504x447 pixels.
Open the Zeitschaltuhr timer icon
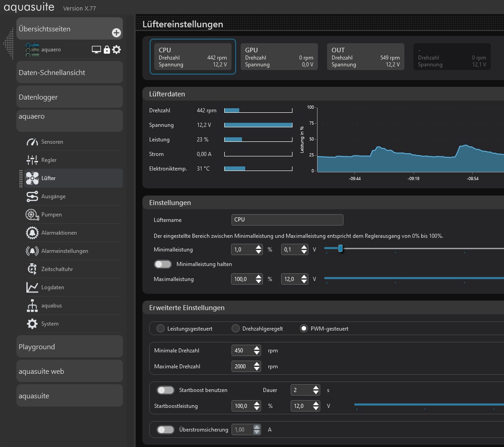pos(32,269)
